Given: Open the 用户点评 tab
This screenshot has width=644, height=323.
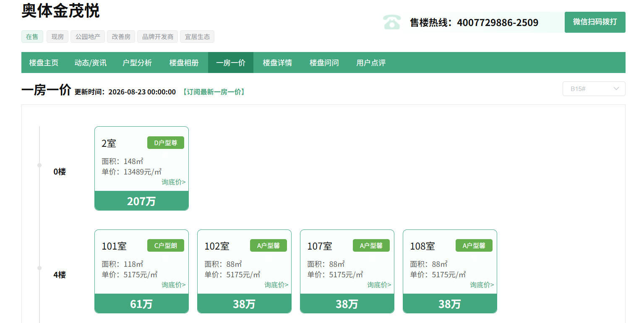Looking at the screenshot, I should click(371, 63).
